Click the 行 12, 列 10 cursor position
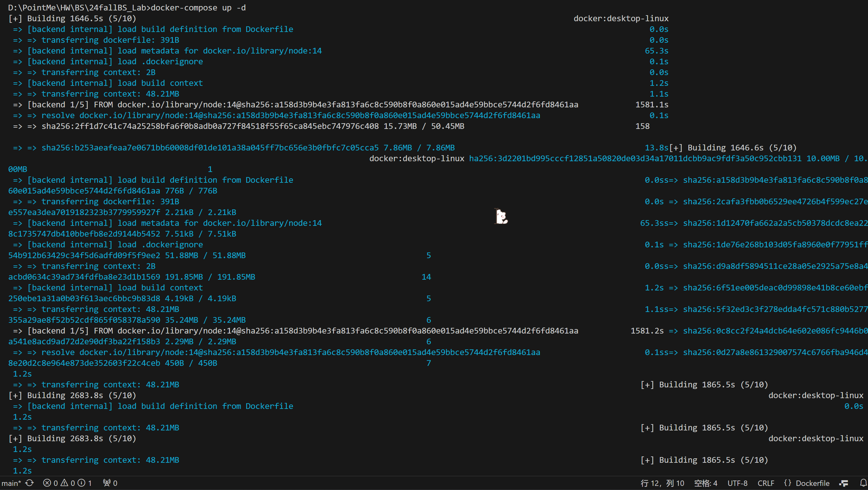Viewport: 868px width, 490px height. pyautogui.click(x=662, y=483)
